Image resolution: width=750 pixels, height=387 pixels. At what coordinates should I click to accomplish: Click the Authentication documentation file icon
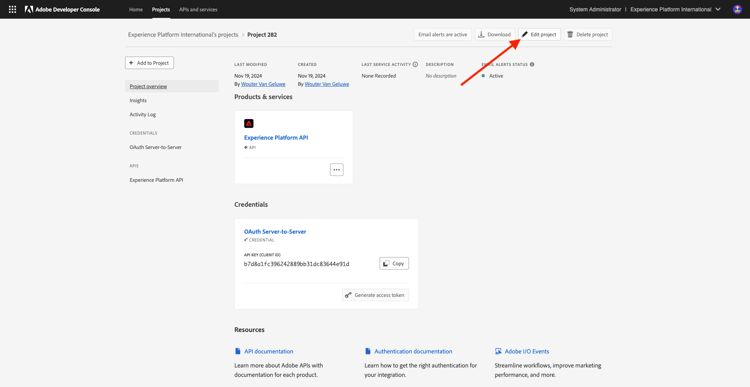(x=368, y=351)
